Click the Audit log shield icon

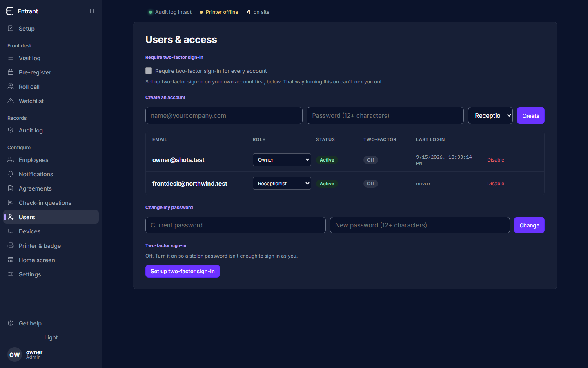pos(11,130)
